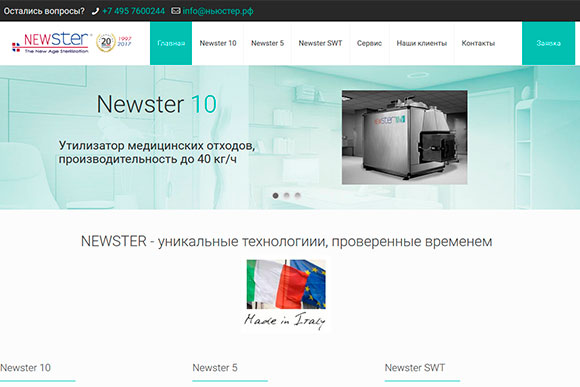The width and height of the screenshot is (580, 387).
Task: Click the phone handset icon in top bar
Action: (95, 11)
